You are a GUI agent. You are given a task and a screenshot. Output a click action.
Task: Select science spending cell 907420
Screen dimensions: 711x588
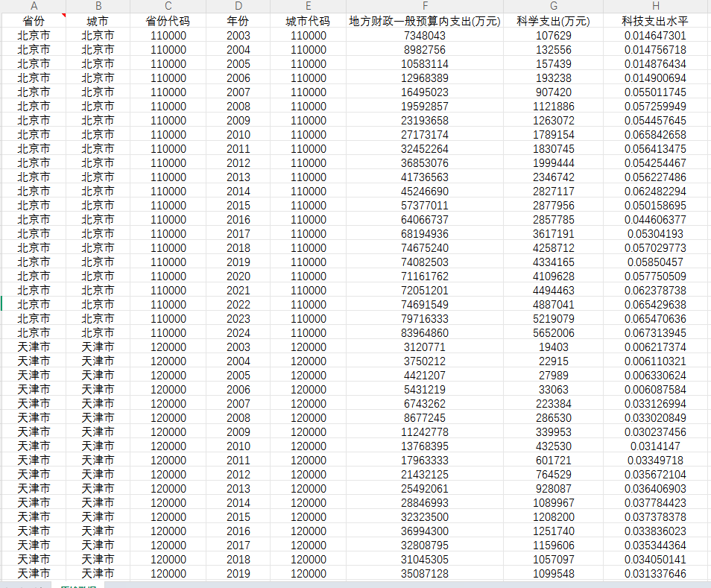pos(554,92)
